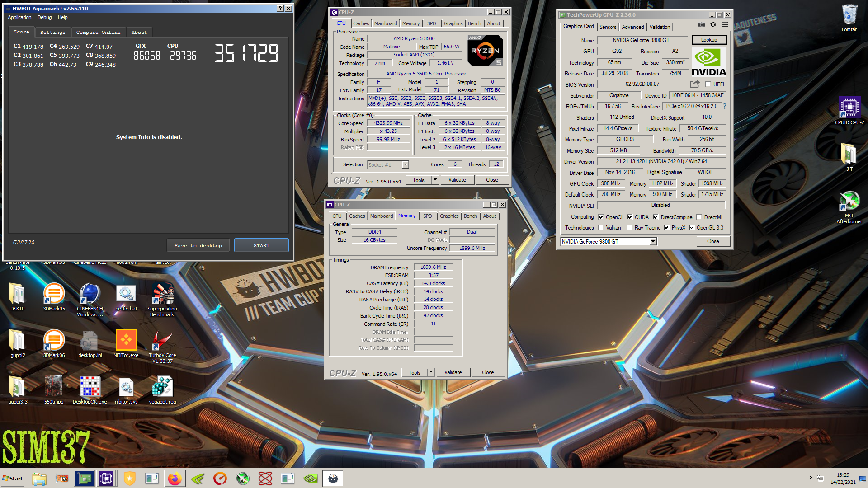Toggle DirectML checkbox in GPU-Z
Screen dimensions: 868x488
[x=699, y=217]
